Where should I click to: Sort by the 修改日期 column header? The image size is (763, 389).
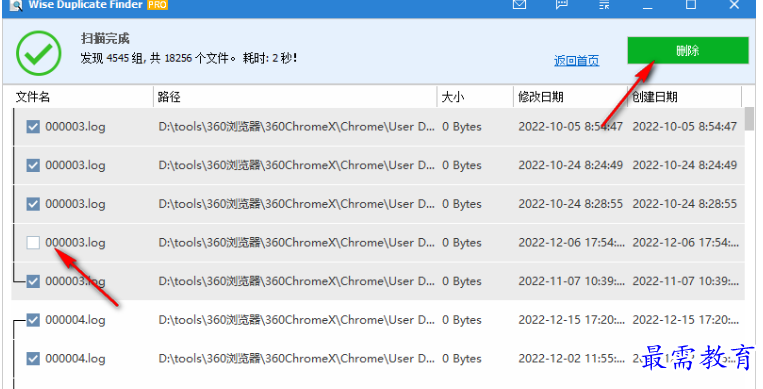tap(541, 97)
